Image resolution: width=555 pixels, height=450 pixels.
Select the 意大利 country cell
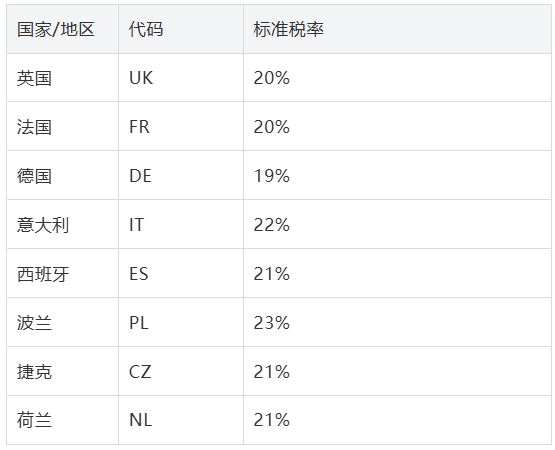[x=63, y=224]
